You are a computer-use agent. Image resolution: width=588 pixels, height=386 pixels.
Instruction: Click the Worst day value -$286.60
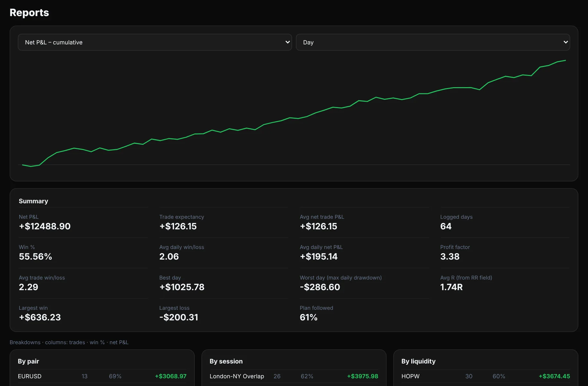(320, 287)
